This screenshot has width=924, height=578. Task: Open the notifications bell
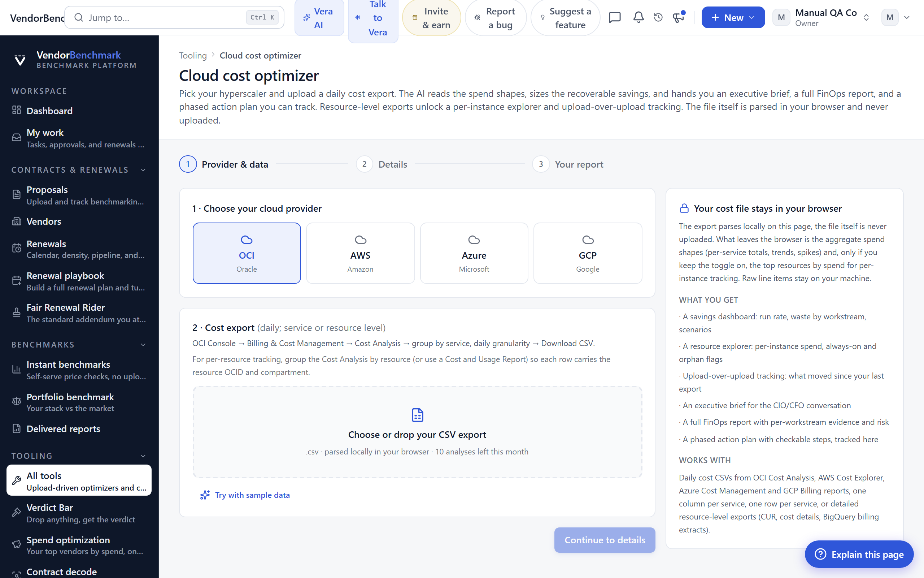click(638, 18)
